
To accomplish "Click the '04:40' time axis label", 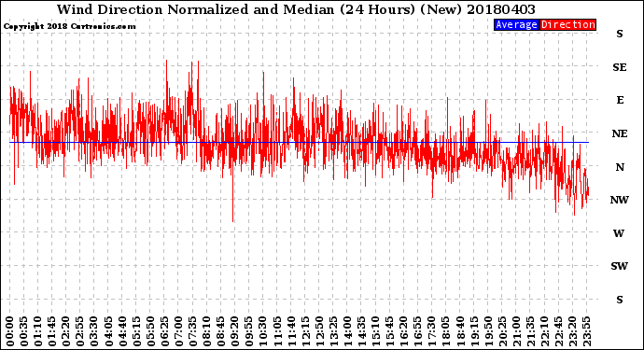I will (122, 331).
